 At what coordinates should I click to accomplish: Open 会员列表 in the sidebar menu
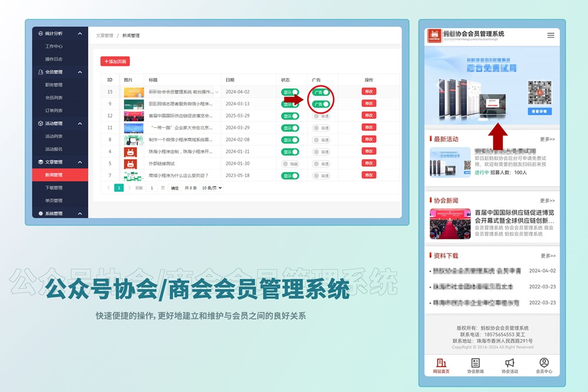coord(54,98)
